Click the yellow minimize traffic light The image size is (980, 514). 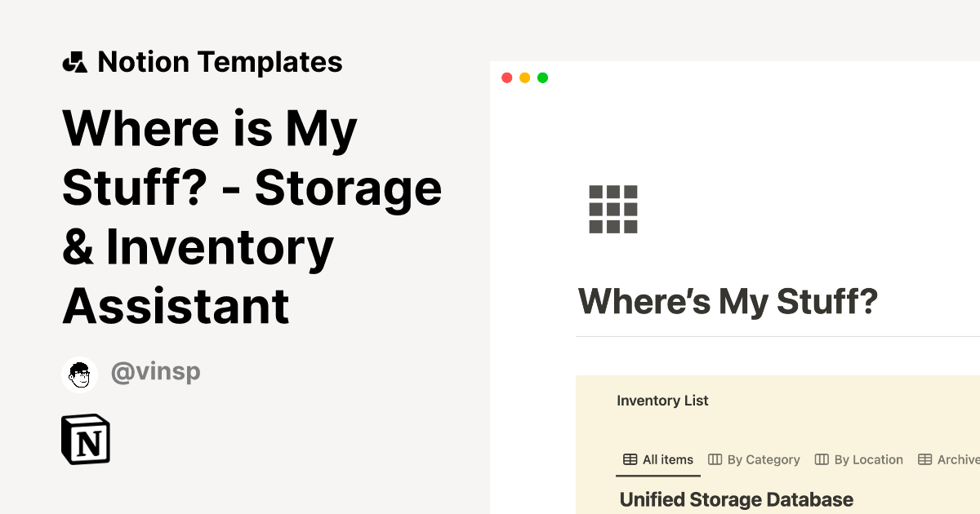(x=524, y=77)
